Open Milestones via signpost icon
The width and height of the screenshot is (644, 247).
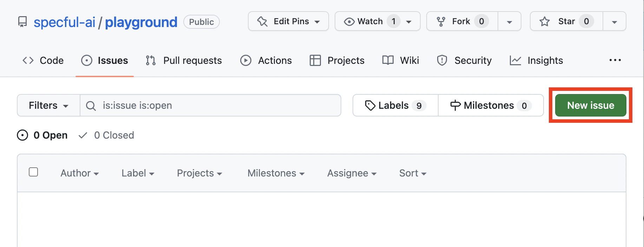pos(455,105)
